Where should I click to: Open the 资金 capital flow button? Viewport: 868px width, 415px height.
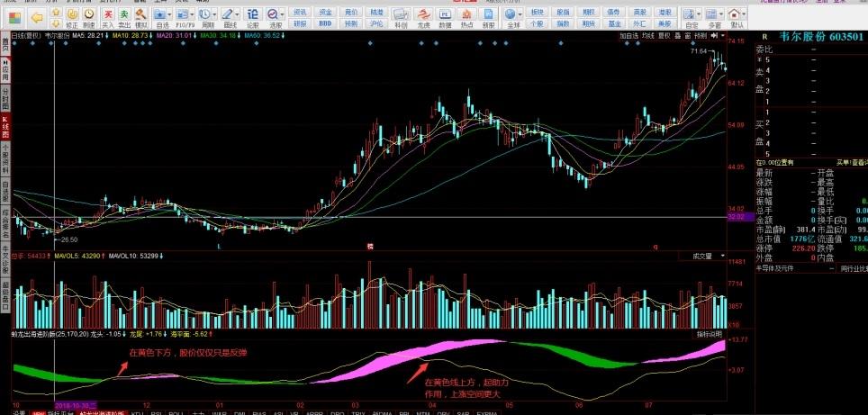click(326, 13)
